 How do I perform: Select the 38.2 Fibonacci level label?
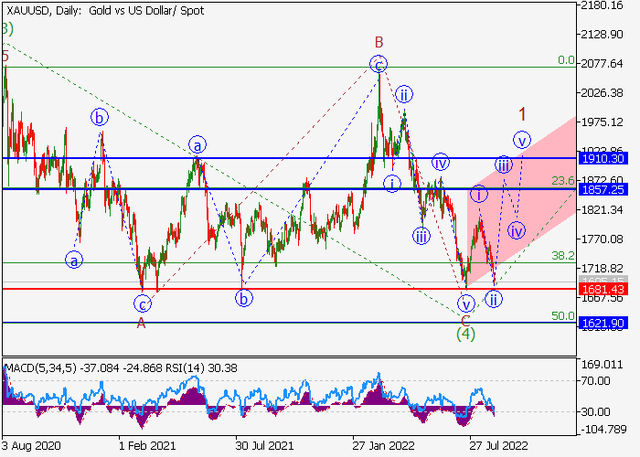pos(563,256)
